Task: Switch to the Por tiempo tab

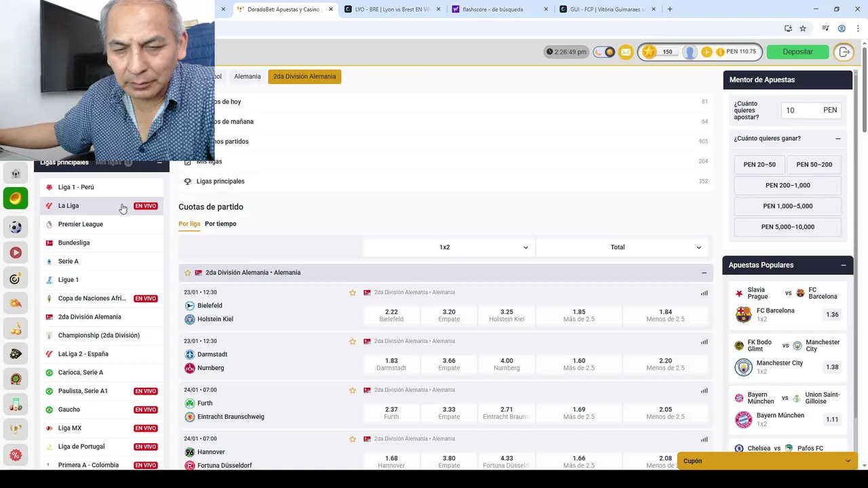Action: (220, 224)
